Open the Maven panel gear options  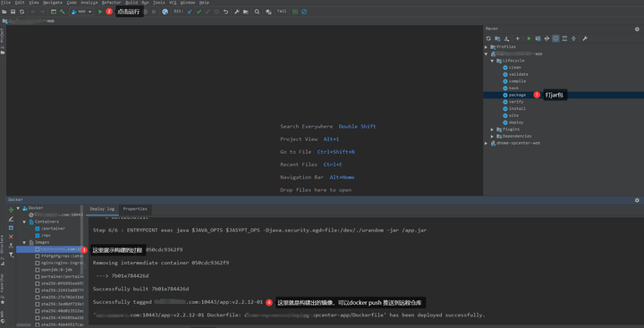click(x=637, y=29)
